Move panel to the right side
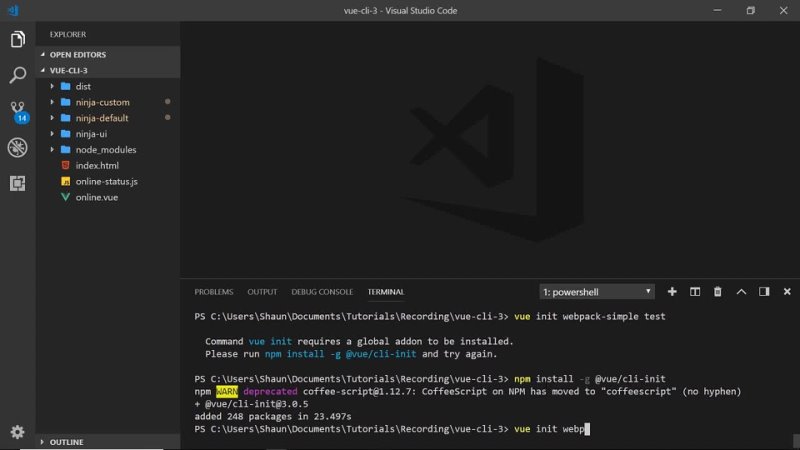 pos(764,291)
